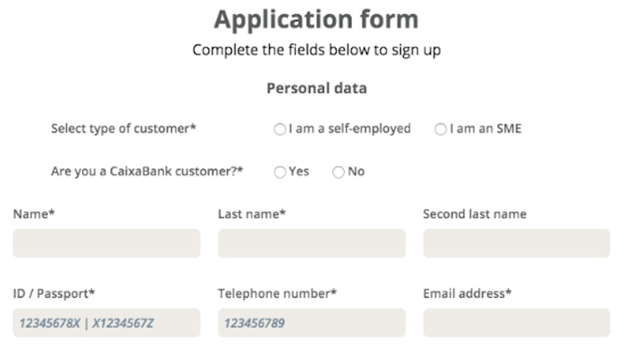Image resolution: width=625 pixels, height=364 pixels.
Task: Click inside the Email address field
Action: [x=517, y=323]
